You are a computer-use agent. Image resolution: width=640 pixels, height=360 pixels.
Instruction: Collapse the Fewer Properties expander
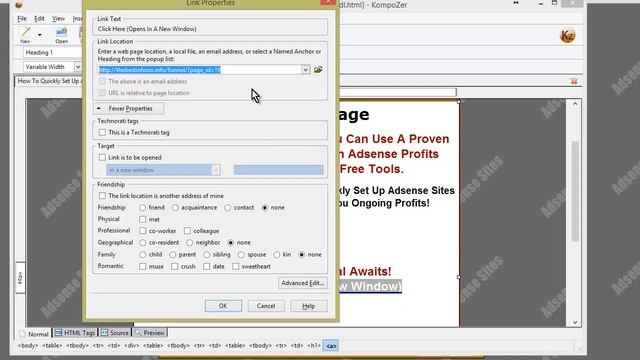[x=129, y=109]
